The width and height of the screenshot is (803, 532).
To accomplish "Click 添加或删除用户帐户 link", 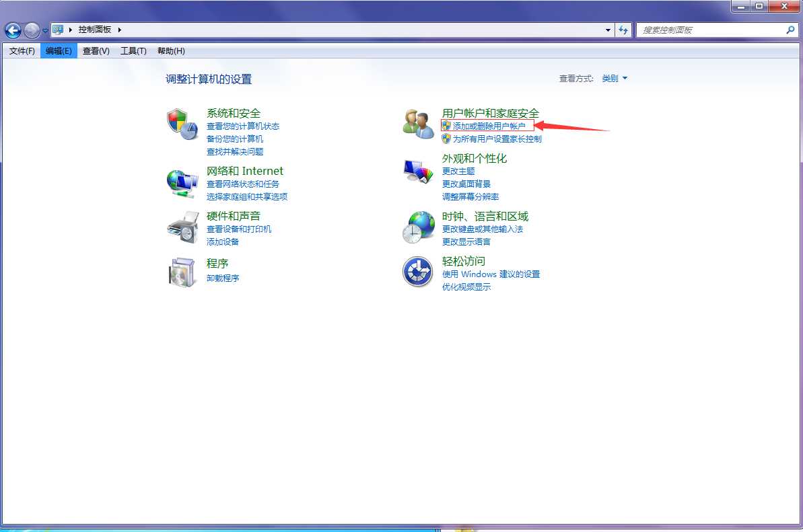I will pyautogui.click(x=489, y=126).
